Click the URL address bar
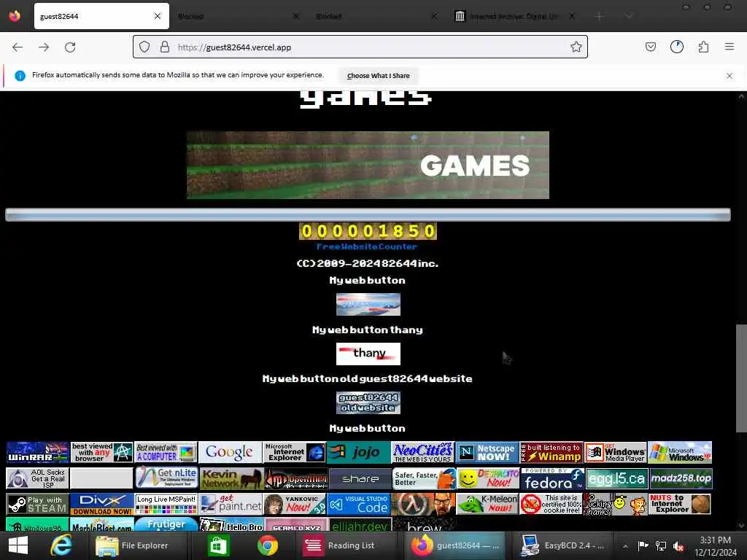 pyautogui.click(x=360, y=47)
